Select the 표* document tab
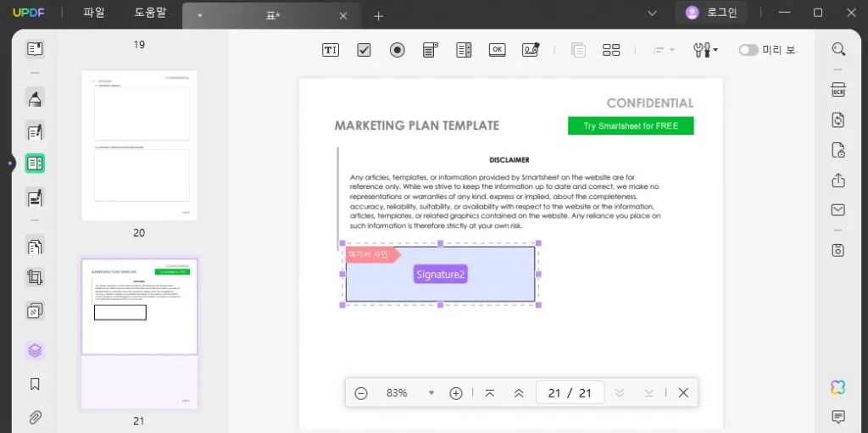 (273, 15)
